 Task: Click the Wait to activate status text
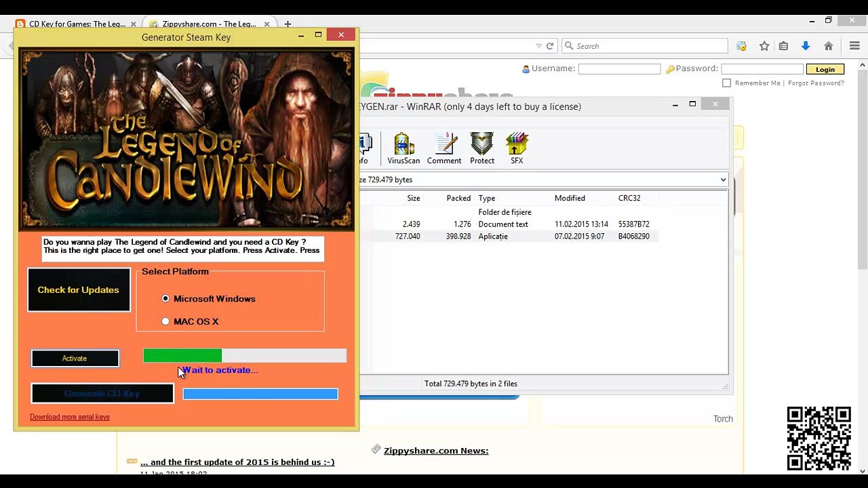[x=220, y=370]
